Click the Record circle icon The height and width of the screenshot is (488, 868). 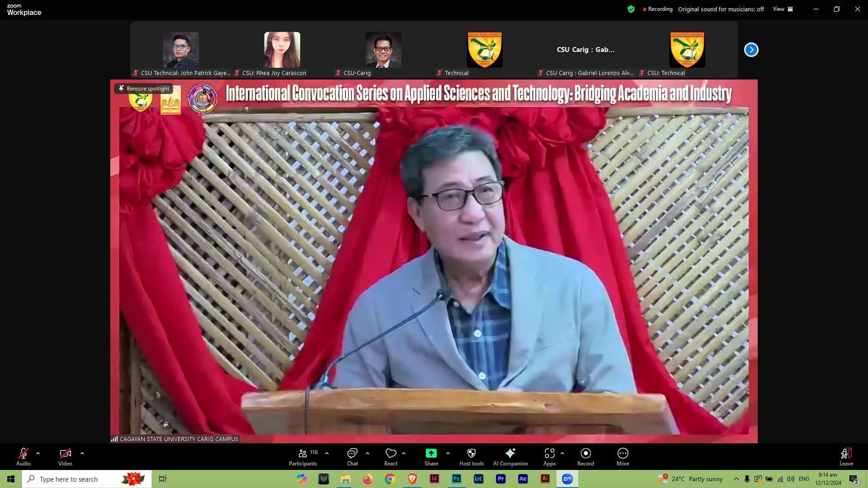(585, 453)
